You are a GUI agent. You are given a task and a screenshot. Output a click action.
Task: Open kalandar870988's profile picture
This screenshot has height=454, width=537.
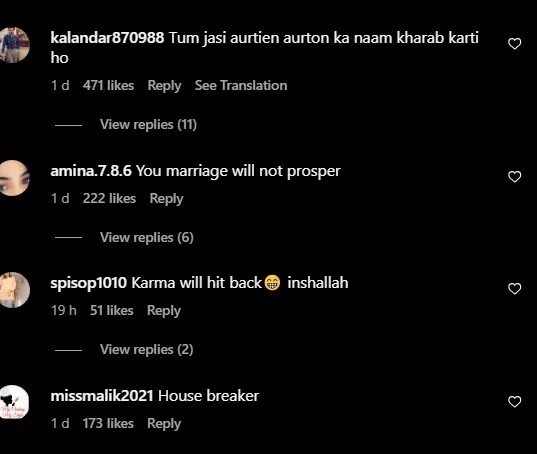tap(14, 45)
